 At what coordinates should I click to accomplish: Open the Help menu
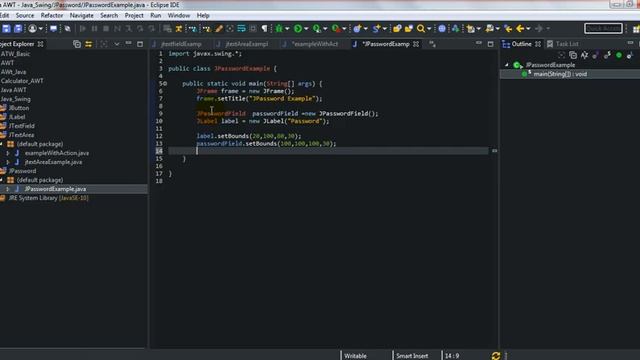pos(203,16)
